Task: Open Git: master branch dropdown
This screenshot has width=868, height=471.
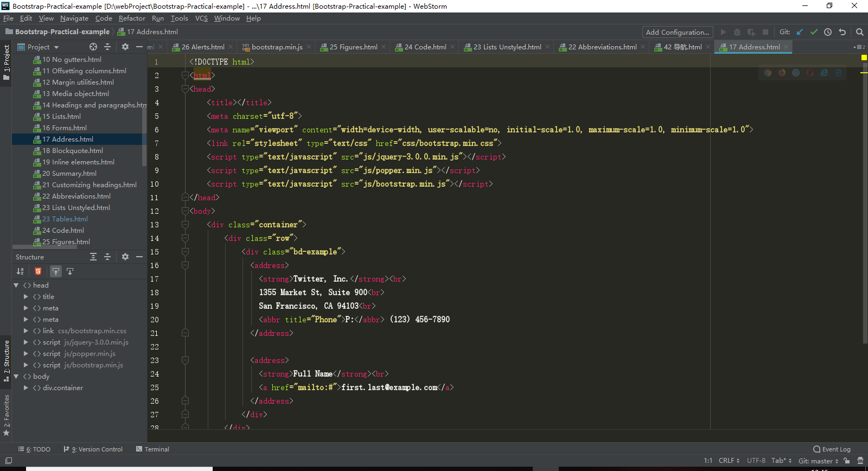Action: (818, 461)
